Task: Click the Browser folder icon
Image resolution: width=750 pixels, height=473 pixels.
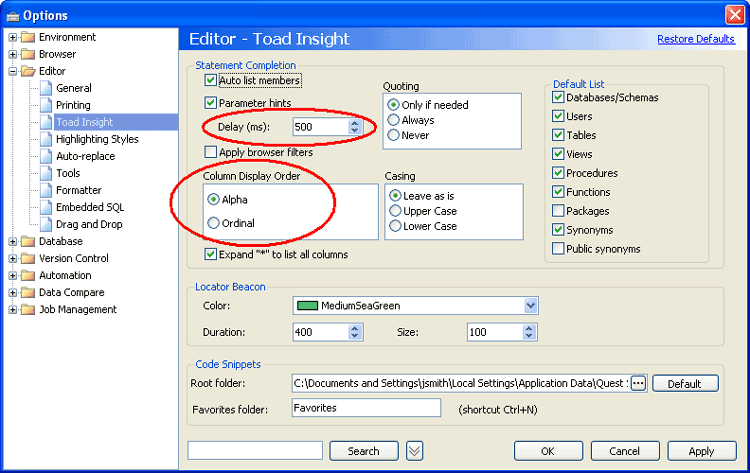Action: pyautogui.click(x=28, y=54)
